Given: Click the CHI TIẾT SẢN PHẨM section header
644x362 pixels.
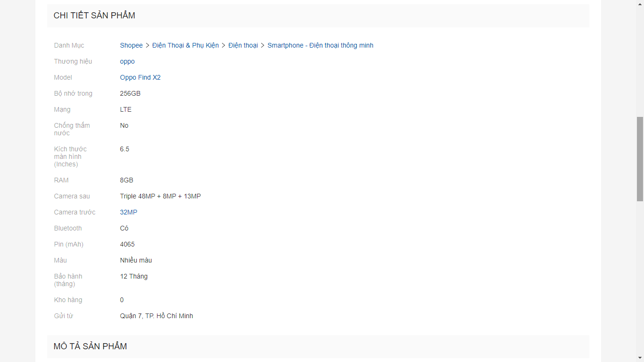Looking at the screenshot, I should (94, 16).
